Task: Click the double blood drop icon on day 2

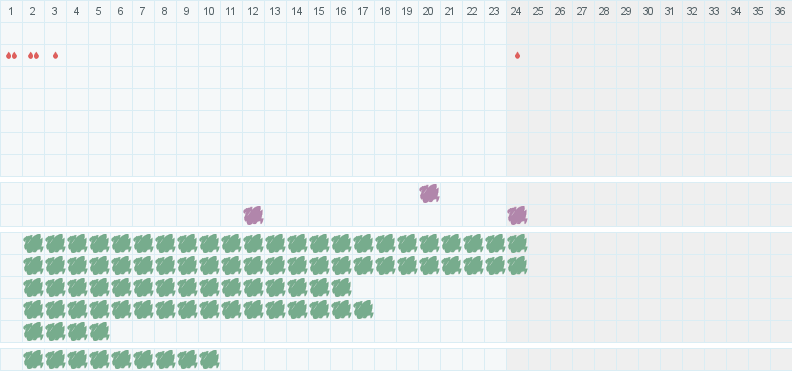Action: point(33,56)
